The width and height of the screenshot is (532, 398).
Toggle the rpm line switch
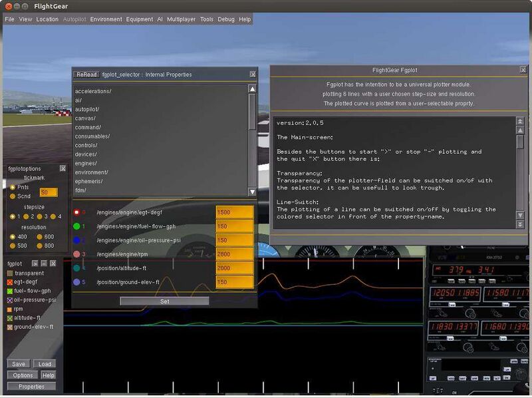10,309
